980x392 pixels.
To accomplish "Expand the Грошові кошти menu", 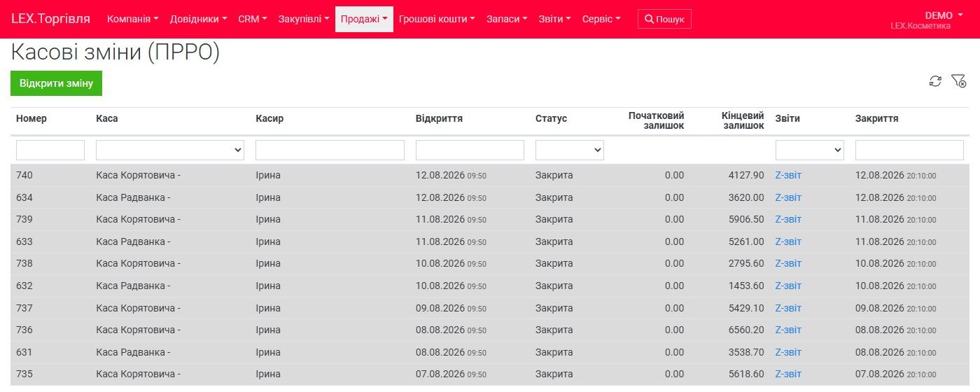I will (x=437, y=19).
